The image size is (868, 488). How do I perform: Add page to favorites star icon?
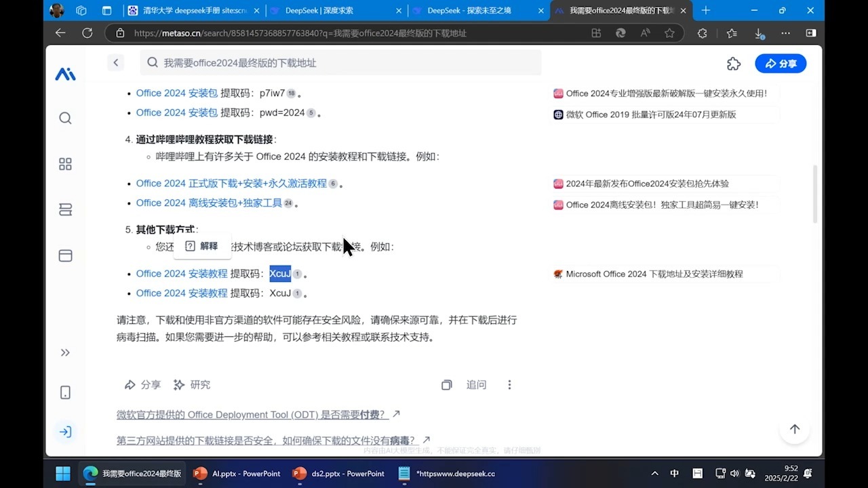click(x=670, y=33)
